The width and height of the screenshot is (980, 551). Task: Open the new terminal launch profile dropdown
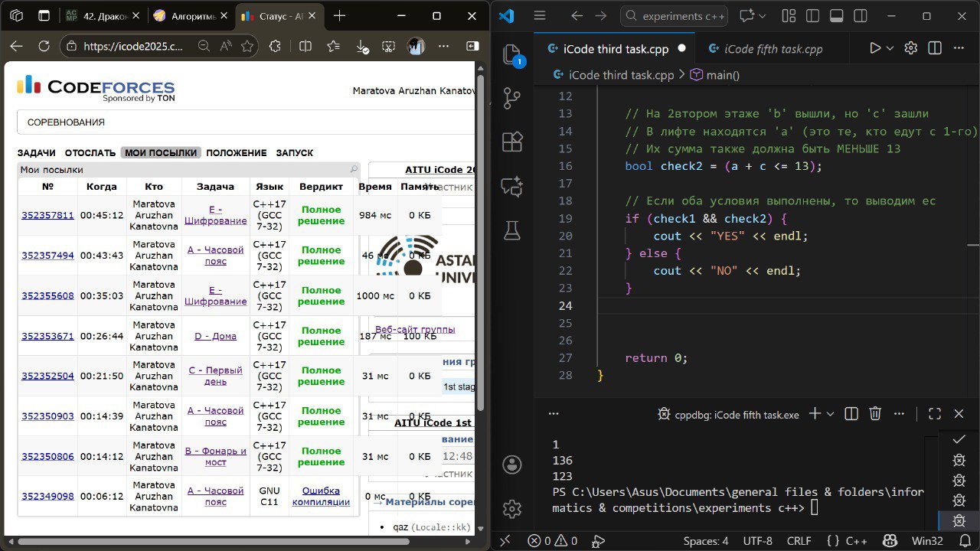pyautogui.click(x=831, y=414)
